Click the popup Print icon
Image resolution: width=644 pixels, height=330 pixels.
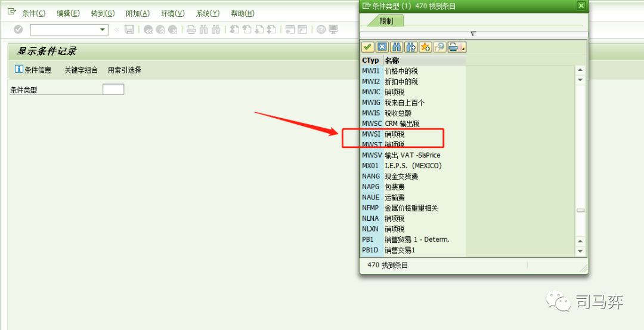coord(453,47)
